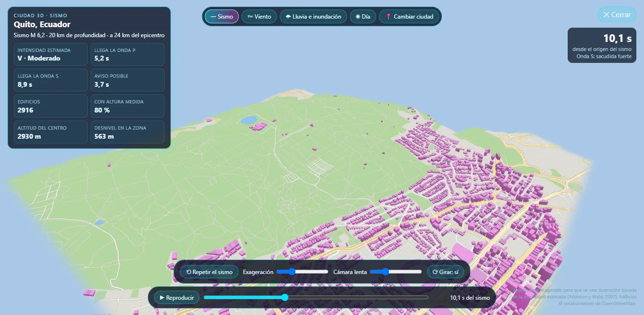Click the earthquake timeline slider handle
This screenshot has height=315, width=644.
(x=285, y=297)
